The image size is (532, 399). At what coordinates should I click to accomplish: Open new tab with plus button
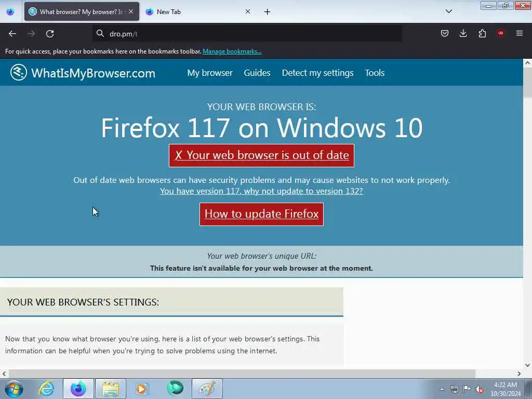tap(267, 12)
